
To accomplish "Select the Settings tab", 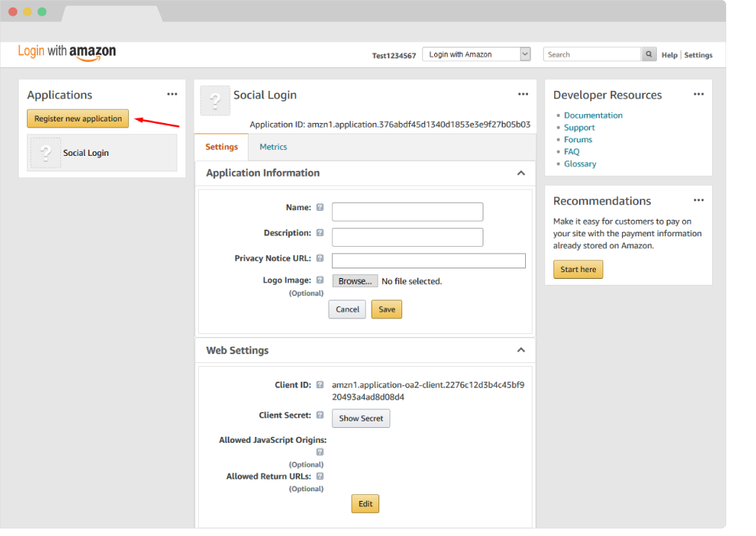I will (221, 147).
